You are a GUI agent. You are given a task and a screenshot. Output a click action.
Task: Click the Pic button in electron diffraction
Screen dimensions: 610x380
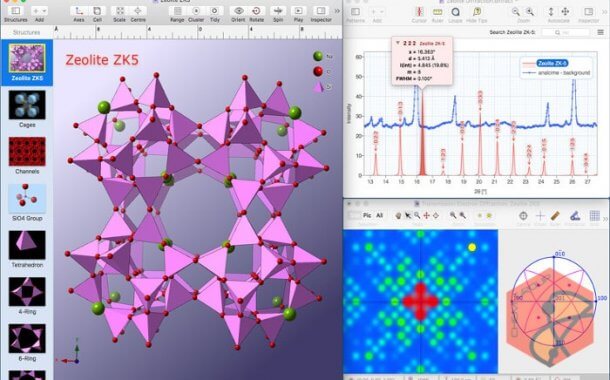point(367,215)
